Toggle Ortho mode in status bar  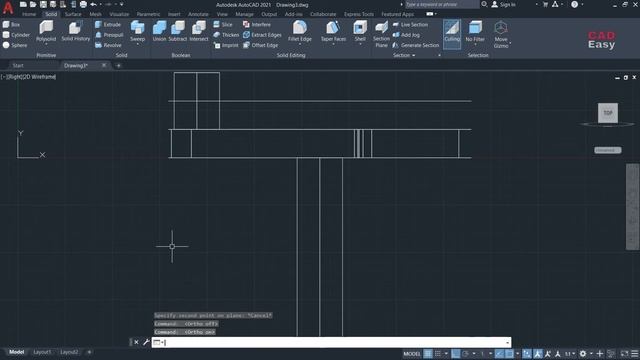(x=456, y=354)
